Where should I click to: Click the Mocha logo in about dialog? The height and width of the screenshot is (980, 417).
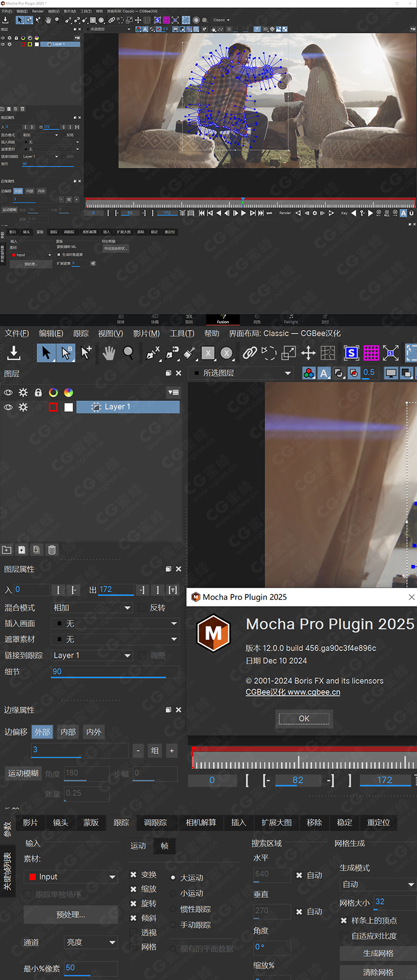click(214, 633)
